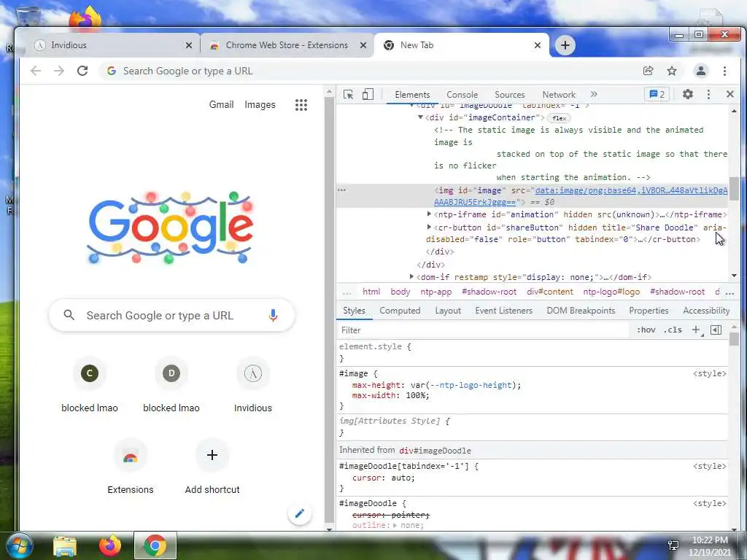The height and width of the screenshot is (560, 747).
Task: Select ntp-logo#logo in the breadcrumb
Action: click(x=611, y=292)
